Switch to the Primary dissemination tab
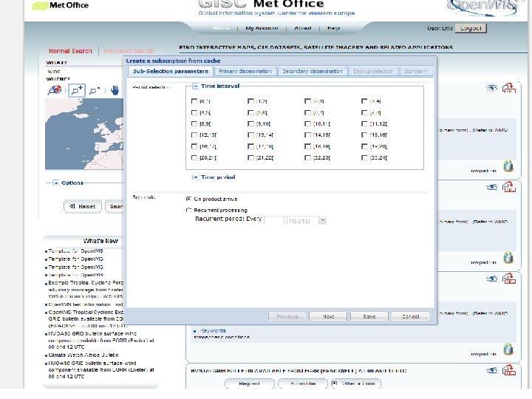The width and height of the screenshot is (532, 399). pyautogui.click(x=245, y=71)
